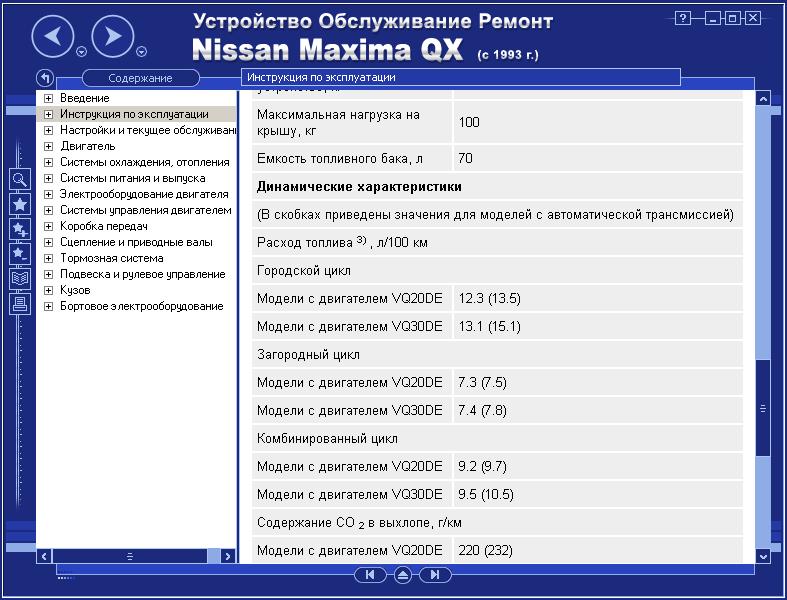Select Системы питания и выпуска item
The image size is (787, 600).
click(x=133, y=178)
